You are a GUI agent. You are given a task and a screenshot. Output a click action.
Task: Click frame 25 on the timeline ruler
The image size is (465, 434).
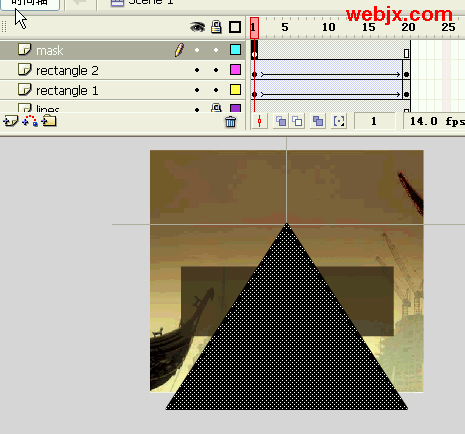tap(448, 27)
